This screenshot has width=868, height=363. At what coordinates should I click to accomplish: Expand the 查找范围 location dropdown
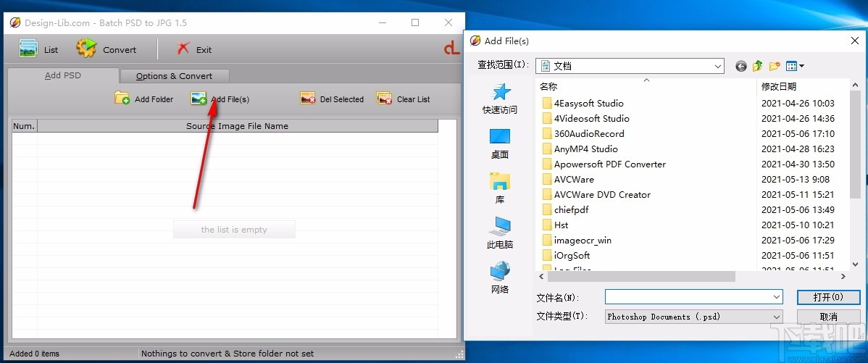coord(718,66)
